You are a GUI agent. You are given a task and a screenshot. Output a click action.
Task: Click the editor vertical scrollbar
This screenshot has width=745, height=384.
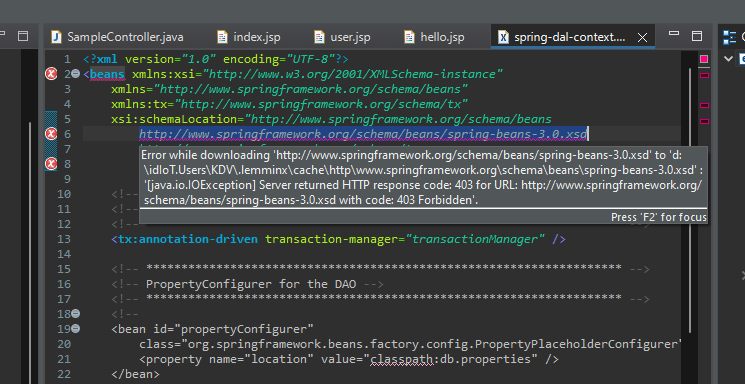(x=691, y=200)
